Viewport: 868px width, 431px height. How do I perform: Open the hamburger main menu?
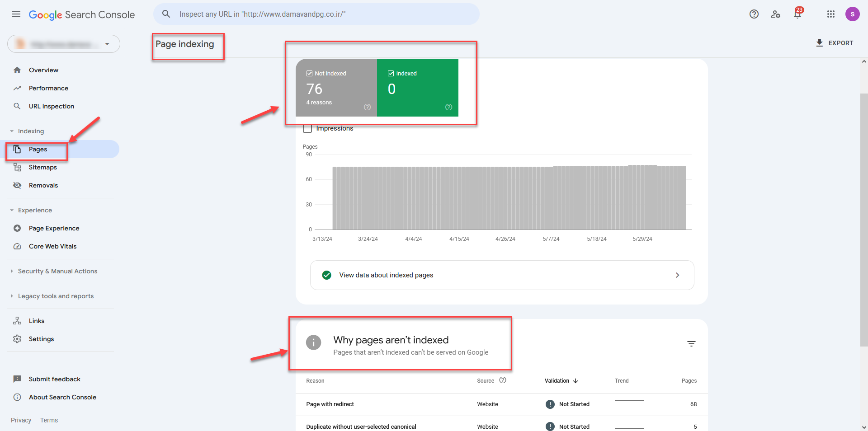[x=16, y=14]
